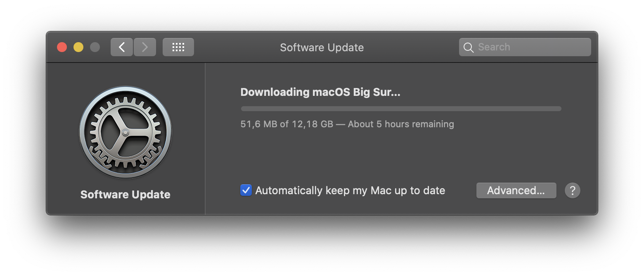644x276 pixels.
Task: Open help with the question mark button
Action: [x=572, y=190]
